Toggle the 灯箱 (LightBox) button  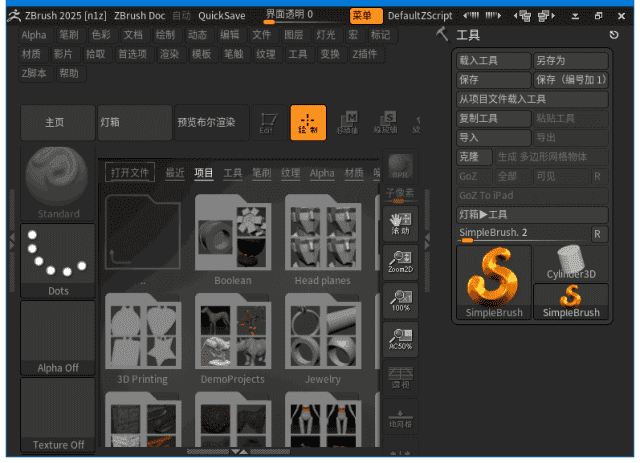click(x=135, y=122)
